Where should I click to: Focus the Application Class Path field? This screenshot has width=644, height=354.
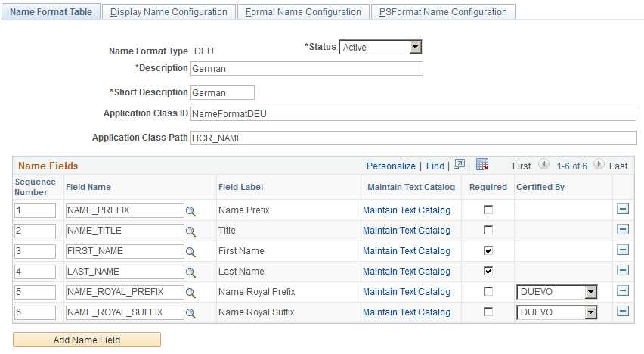click(413, 138)
